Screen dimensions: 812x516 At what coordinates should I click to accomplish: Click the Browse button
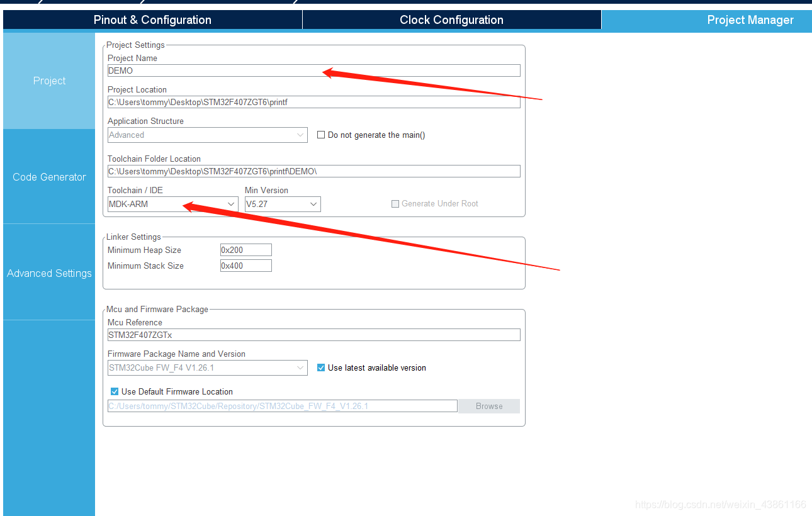(x=489, y=406)
